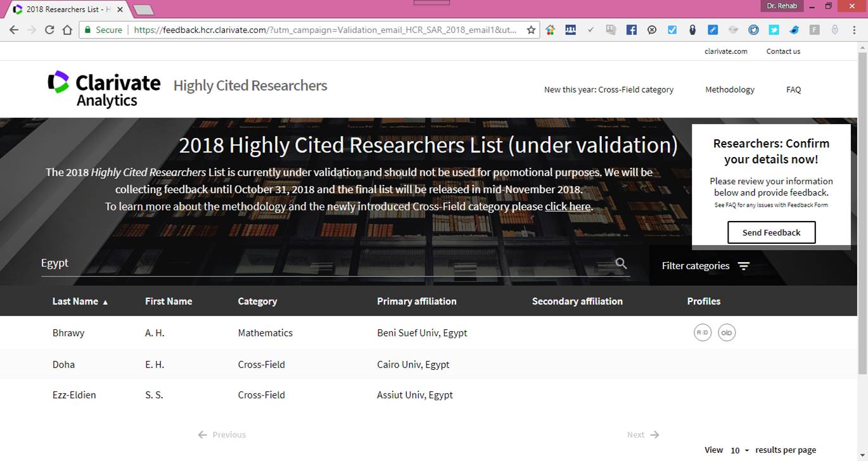
Task: Click the Highly Cited Researchers title
Action: pyautogui.click(x=250, y=85)
